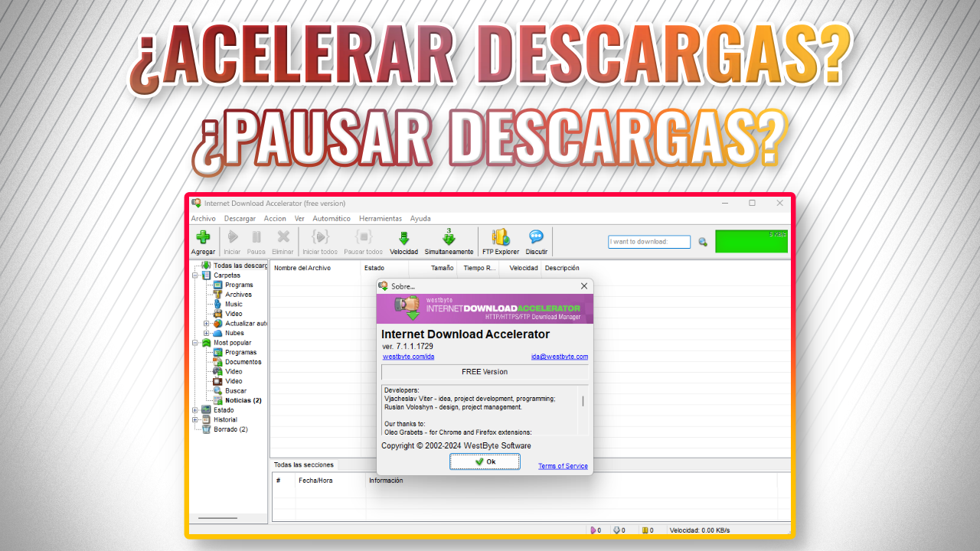Viewport: 980px width, 551px height.
Task: Open the Automático menu
Action: click(332, 219)
